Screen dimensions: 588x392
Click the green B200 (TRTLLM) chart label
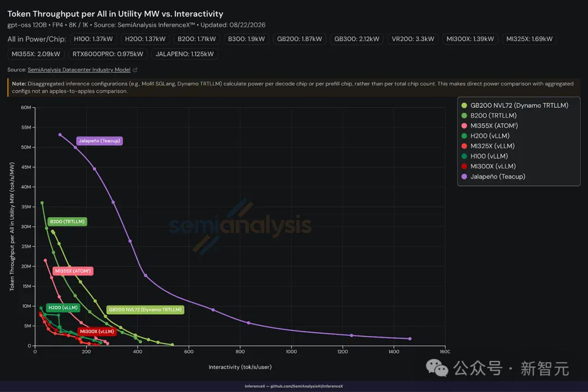pyautogui.click(x=67, y=222)
